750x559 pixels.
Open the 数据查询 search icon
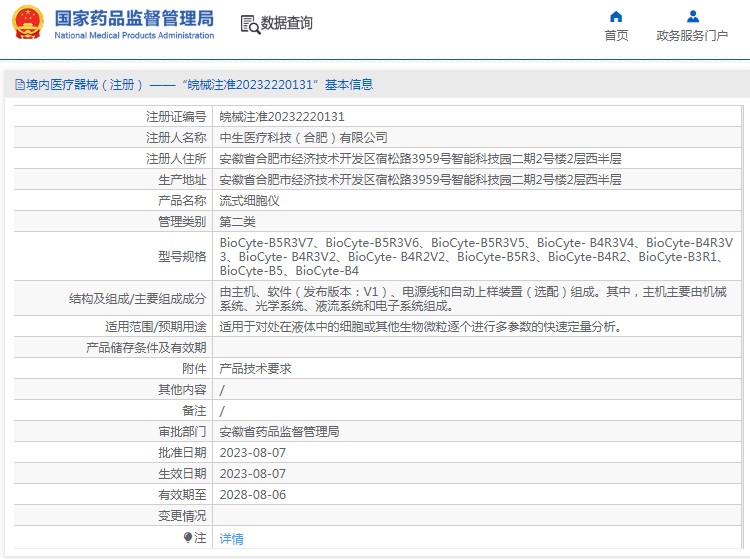click(250, 24)
